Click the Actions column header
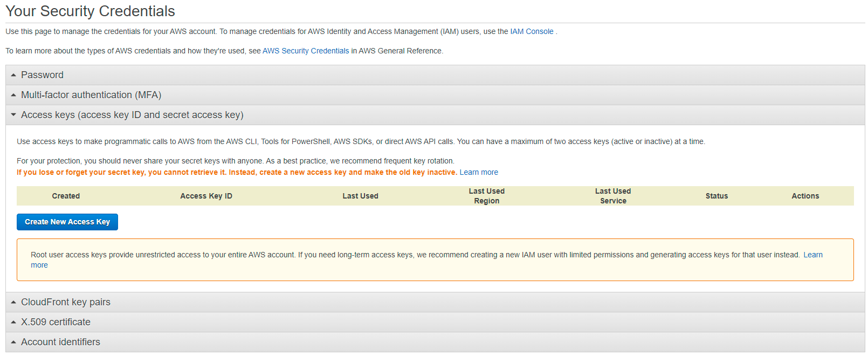This screenshot has height=355, width=868. [x=805, y=196]
